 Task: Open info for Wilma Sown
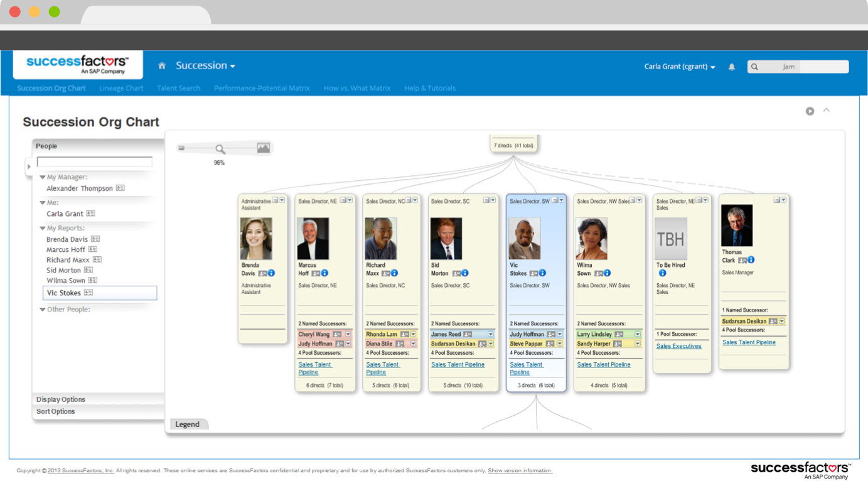tap(607, 273)
